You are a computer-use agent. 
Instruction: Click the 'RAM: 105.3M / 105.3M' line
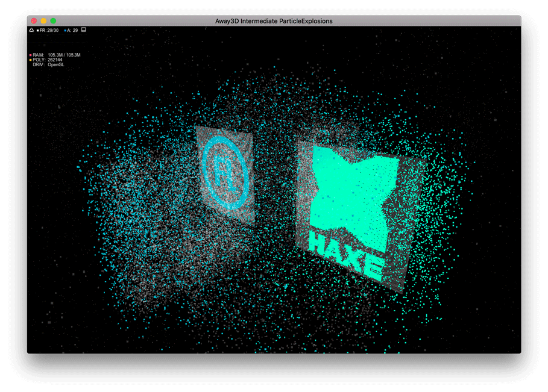point(57,55)
